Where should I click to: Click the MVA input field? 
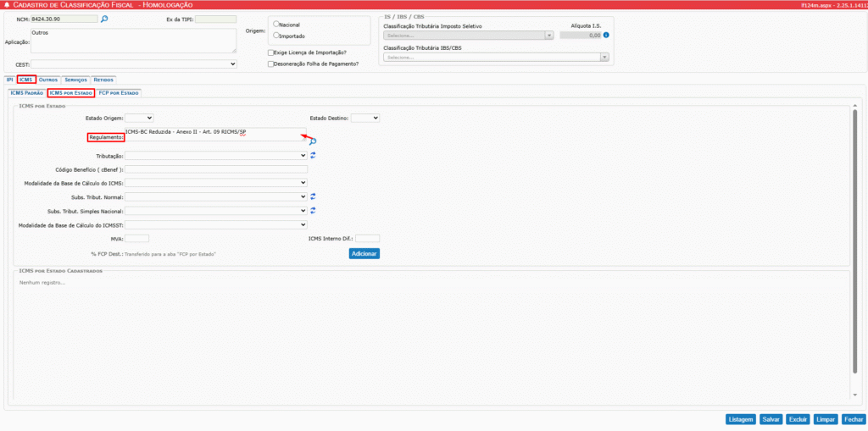[x=137, y=239]
